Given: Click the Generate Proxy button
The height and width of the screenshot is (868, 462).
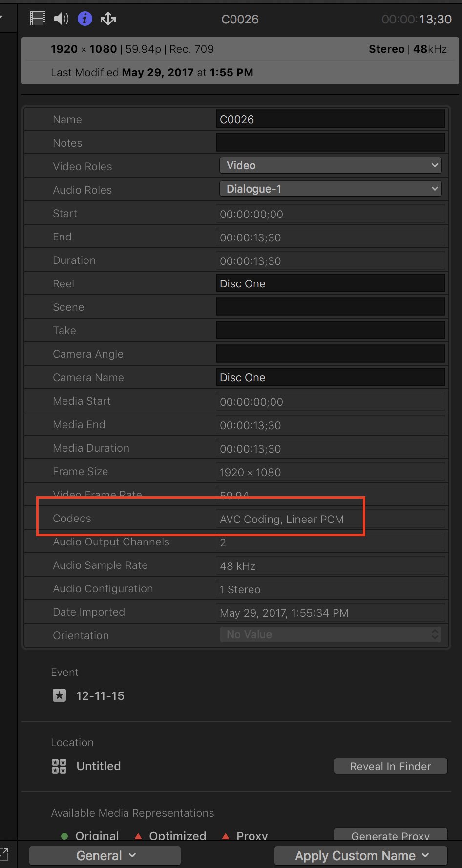Looking at the screenshot, I should click(390, 835).
